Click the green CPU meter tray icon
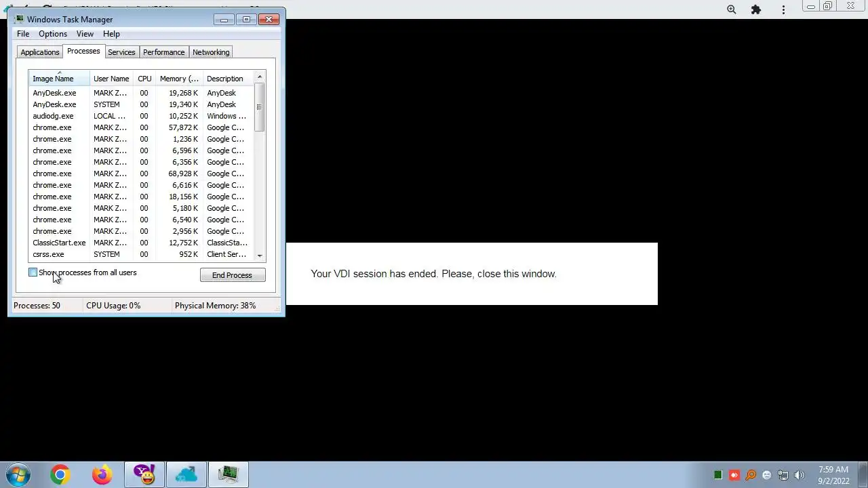 [718, 475]
